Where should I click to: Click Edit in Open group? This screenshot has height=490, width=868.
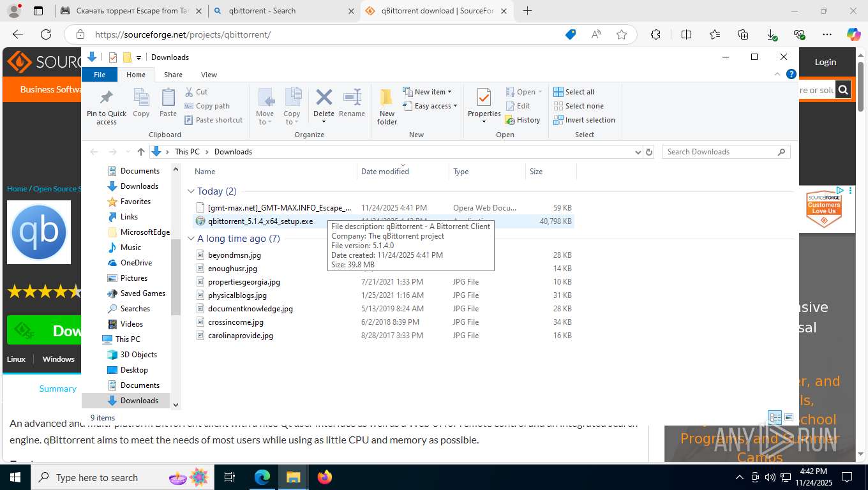518,106
